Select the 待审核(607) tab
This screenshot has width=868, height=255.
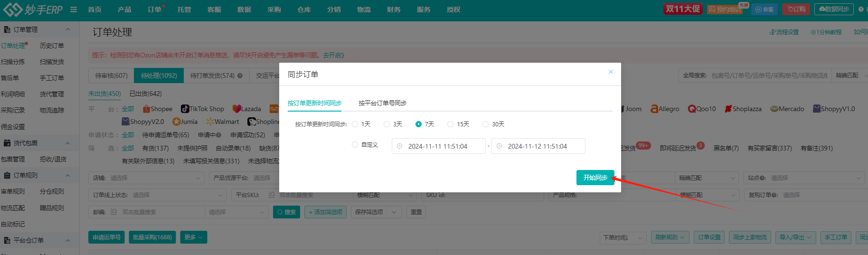[x=112, y=76]
